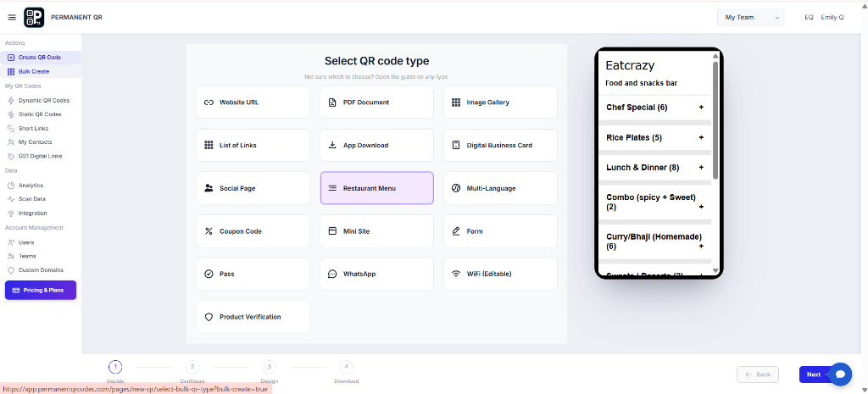Choose Form QR type
Viewport: 868px width, 394px height.
pos(500,231)
